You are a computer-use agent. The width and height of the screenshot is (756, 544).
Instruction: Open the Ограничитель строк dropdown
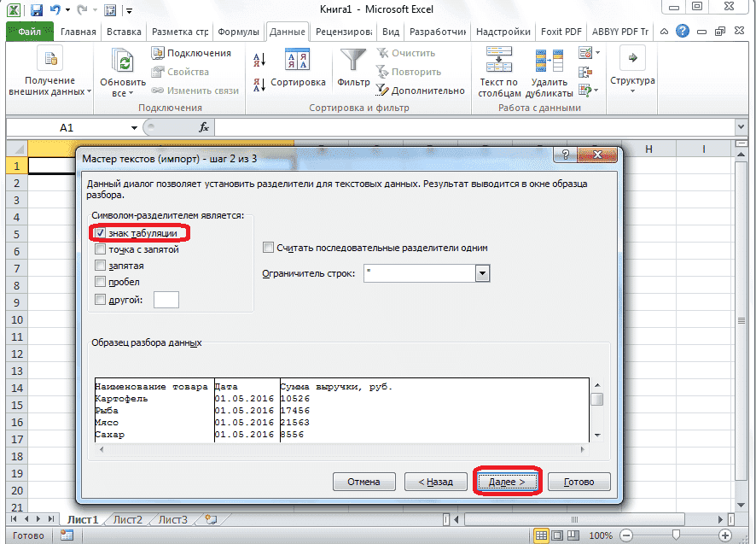coord(483,272)
